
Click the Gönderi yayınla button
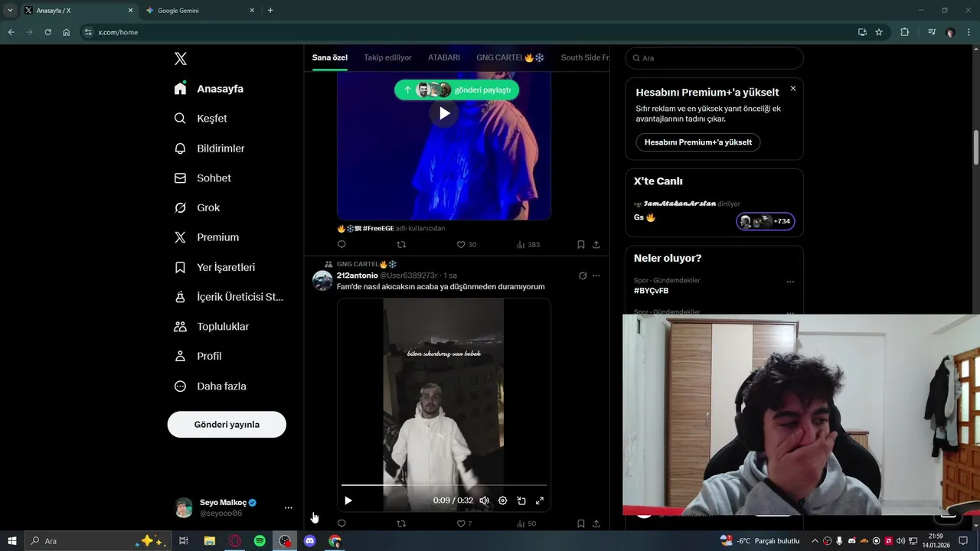[227, 425]
